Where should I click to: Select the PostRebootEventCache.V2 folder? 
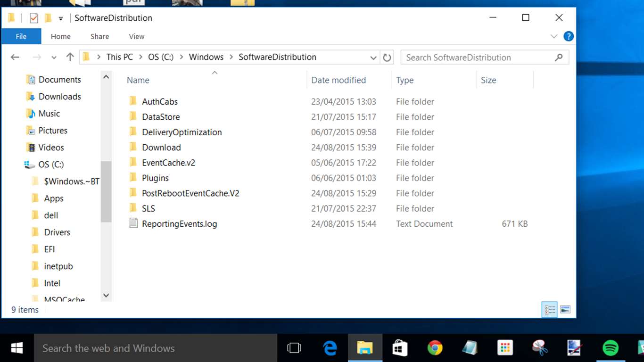(x=190, y=193)
